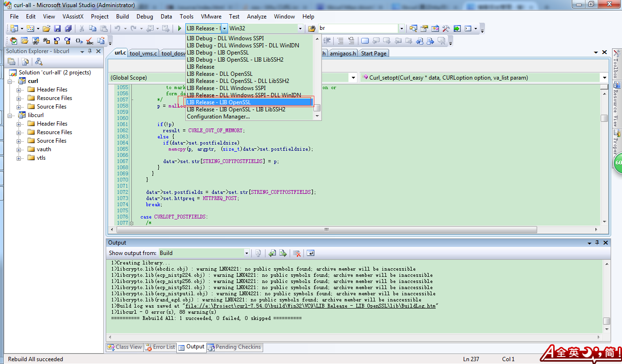Open the Tools menu
622x364 pixels.
pos(186,16)
